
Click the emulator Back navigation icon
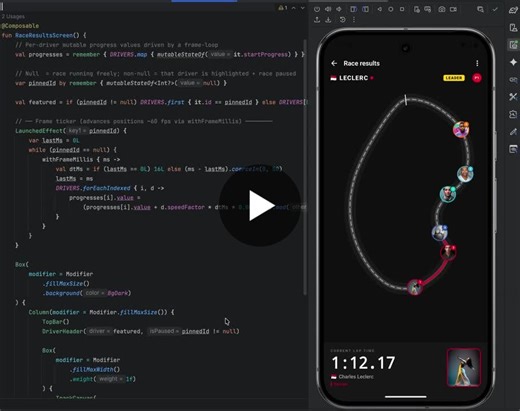(380, 9)
